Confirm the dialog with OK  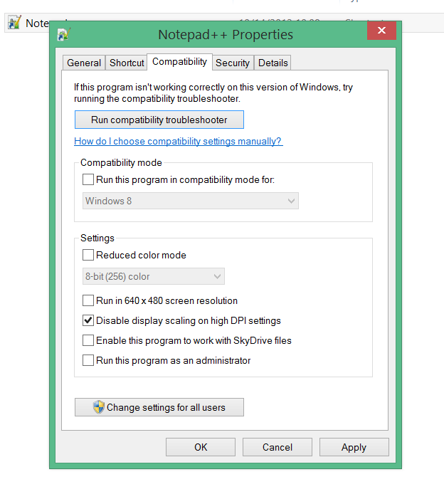click(201, 447)
